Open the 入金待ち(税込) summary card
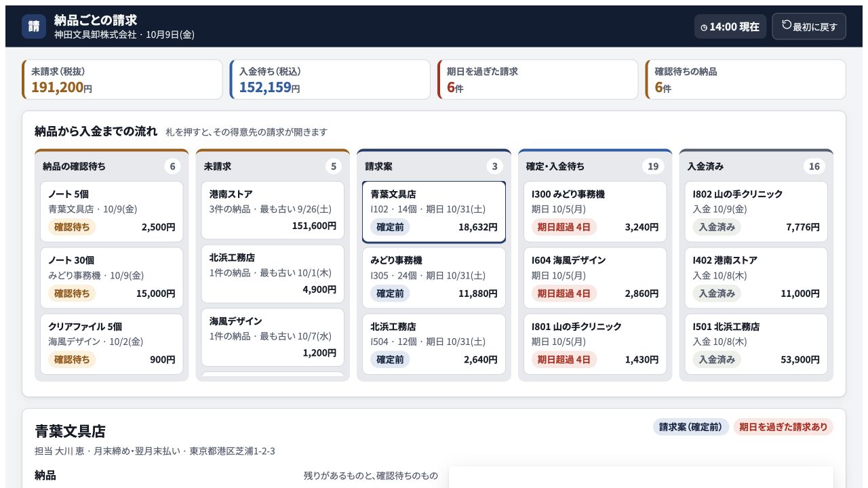This screenshot has width=868, height=488. point(330,79)
